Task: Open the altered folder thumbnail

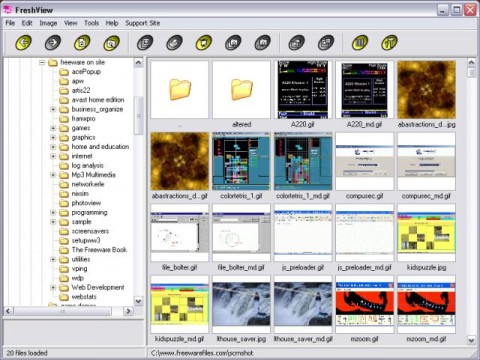Action: click(x=241, y=90)
